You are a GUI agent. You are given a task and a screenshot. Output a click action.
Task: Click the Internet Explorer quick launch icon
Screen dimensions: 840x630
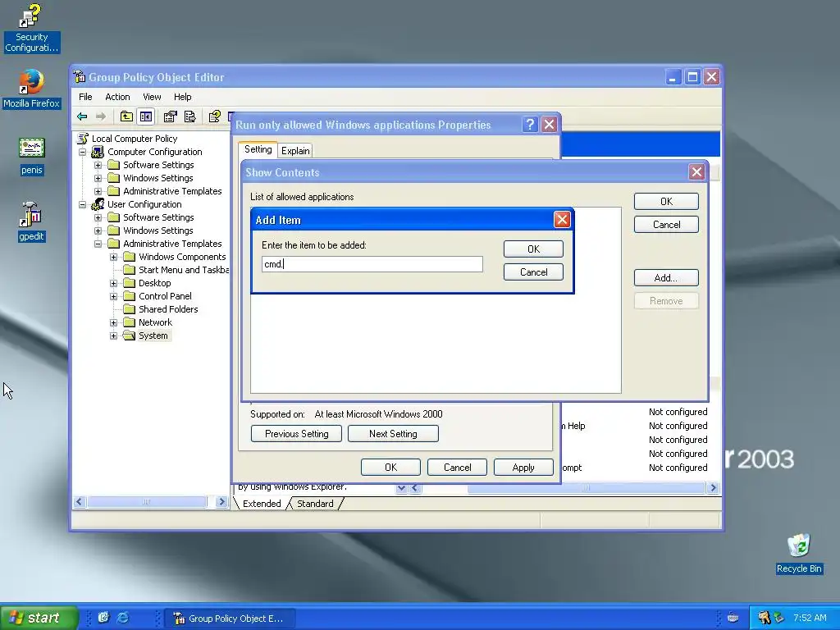[123, 618]
